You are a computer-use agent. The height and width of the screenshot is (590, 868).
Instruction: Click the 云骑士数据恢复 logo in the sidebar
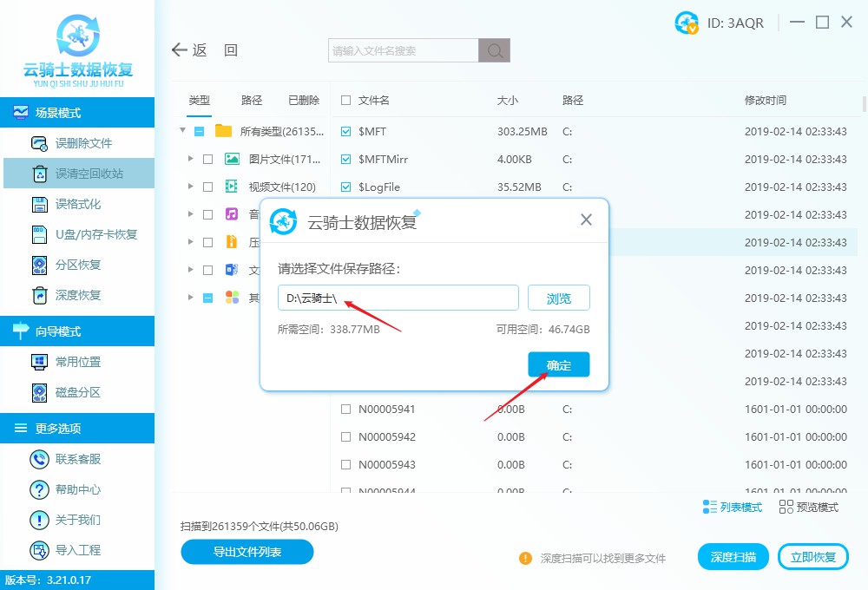pos(78,51)
